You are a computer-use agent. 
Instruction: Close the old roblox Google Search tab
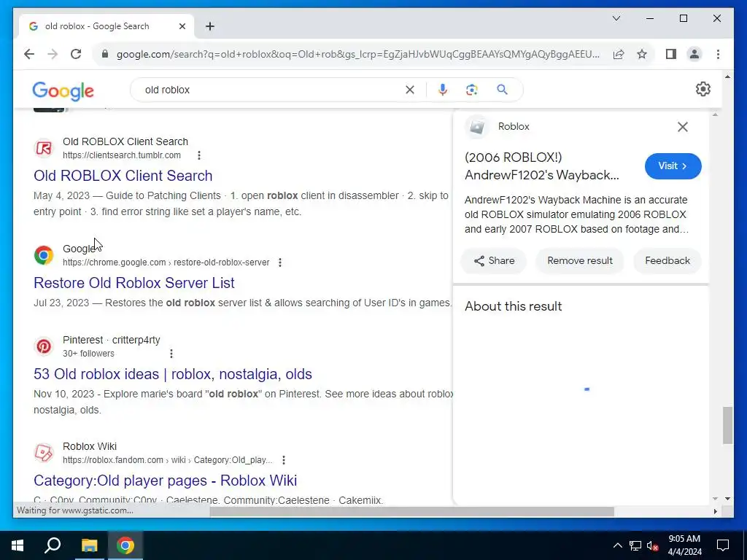(x=182, y=26)
